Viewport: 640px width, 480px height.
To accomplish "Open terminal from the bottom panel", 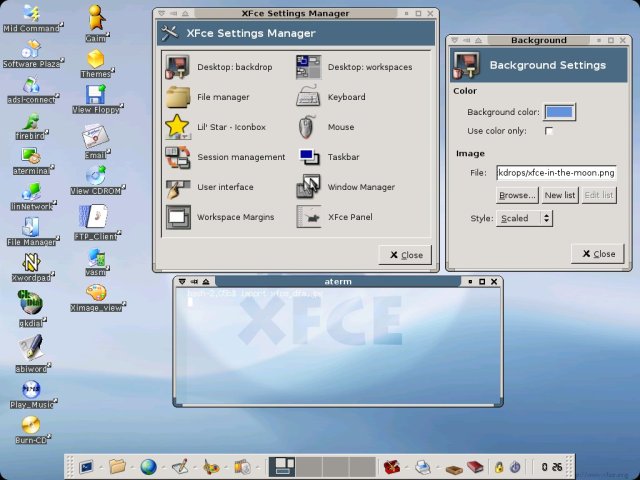I will pyautogui.click(x=88, y=466).
